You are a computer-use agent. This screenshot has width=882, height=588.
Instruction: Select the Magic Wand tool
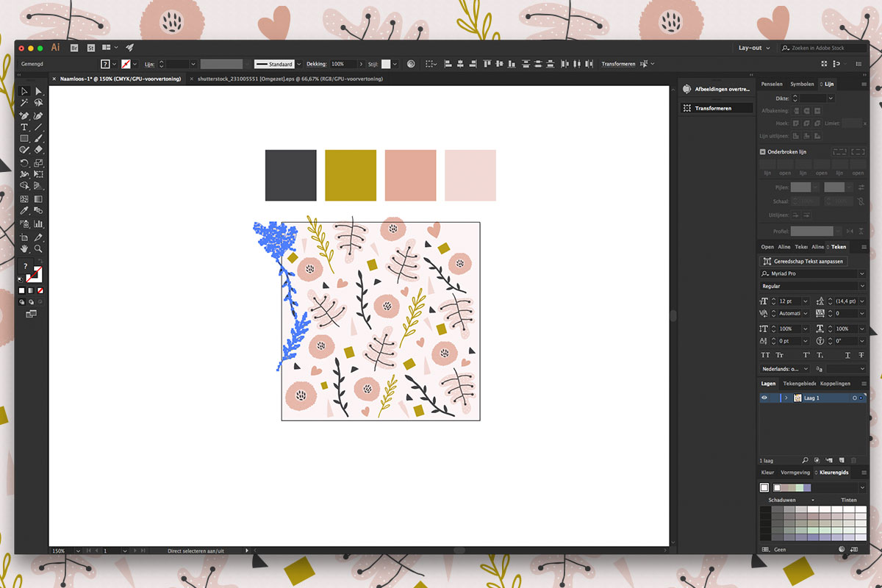[24, 103]
